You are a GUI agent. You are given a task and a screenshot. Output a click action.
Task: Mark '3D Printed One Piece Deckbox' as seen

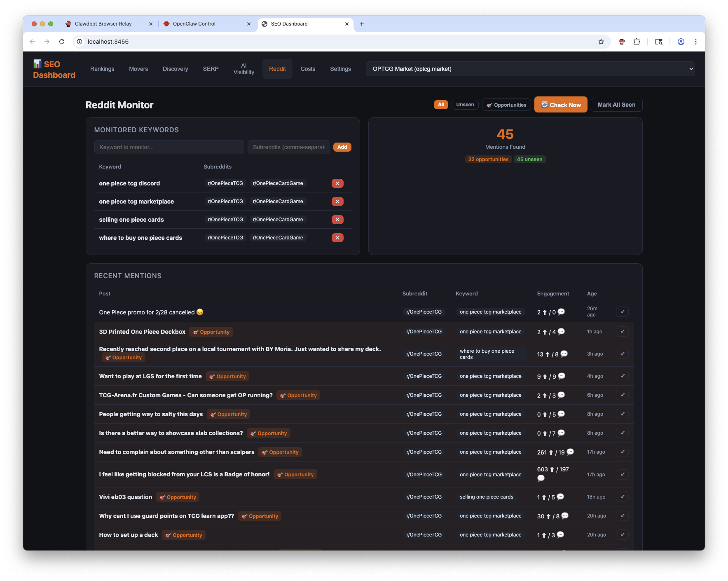(x=622, y=332)
